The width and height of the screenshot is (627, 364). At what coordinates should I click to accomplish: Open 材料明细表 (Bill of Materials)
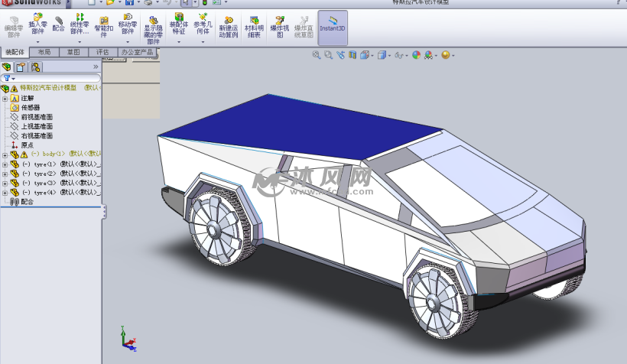pyautogui.click(x=254, y=28)
